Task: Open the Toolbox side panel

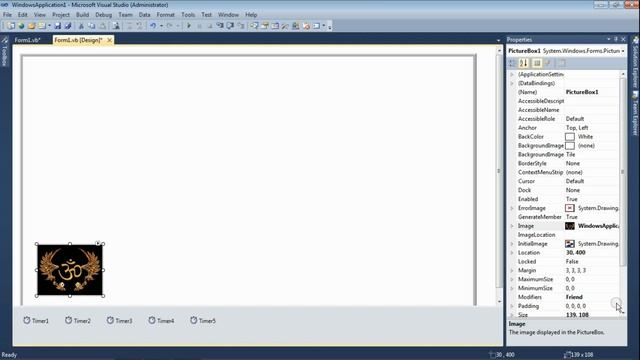Action: (4, 51)
